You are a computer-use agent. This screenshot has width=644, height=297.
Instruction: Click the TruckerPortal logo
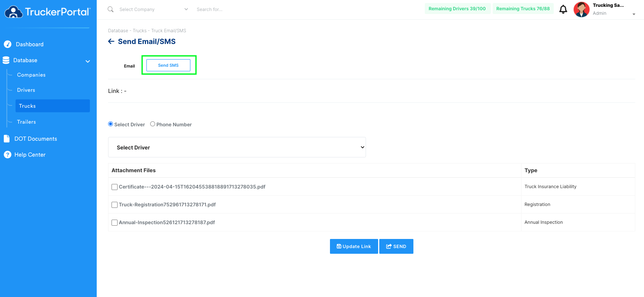pos(47,12)
